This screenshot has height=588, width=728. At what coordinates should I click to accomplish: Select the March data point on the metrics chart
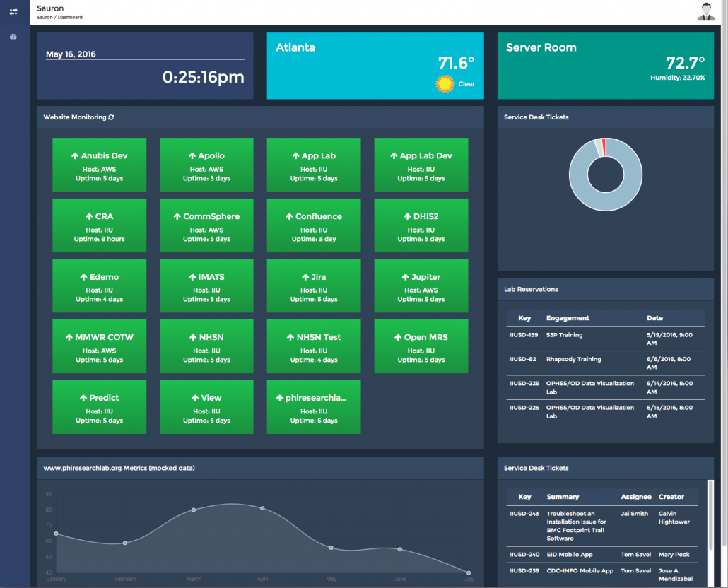194,510
